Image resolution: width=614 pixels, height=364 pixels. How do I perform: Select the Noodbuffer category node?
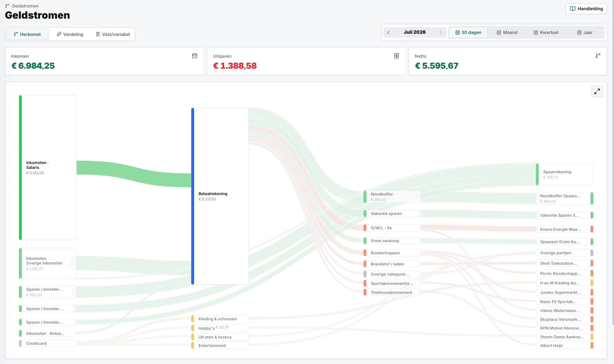pyautogui.click(x=392, y=197)
